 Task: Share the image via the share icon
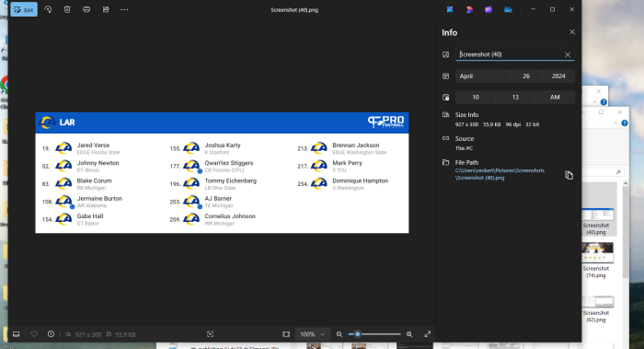(106, 9)
